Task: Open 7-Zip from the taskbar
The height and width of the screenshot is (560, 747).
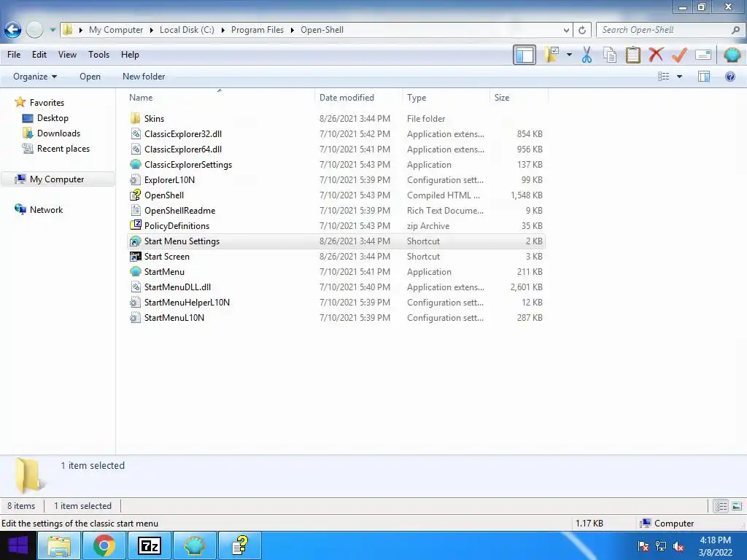Action: click(x=149, y=545)
